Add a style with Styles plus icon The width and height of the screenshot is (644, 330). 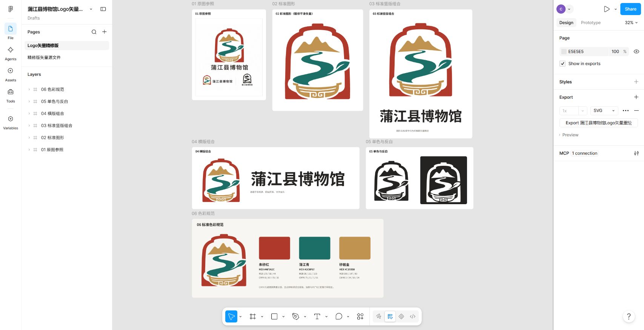(636, 82)
